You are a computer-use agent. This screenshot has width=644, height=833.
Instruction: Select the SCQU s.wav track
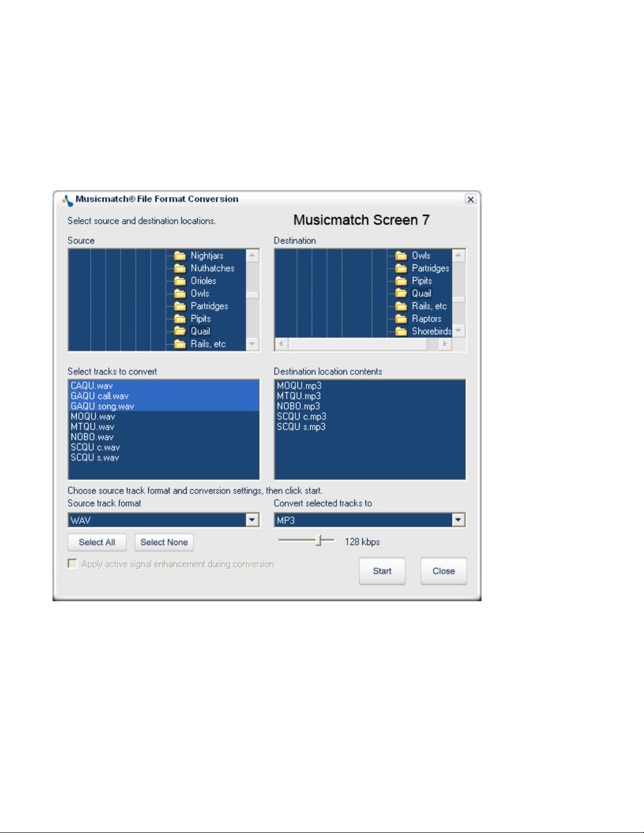(x=95, y=458)
